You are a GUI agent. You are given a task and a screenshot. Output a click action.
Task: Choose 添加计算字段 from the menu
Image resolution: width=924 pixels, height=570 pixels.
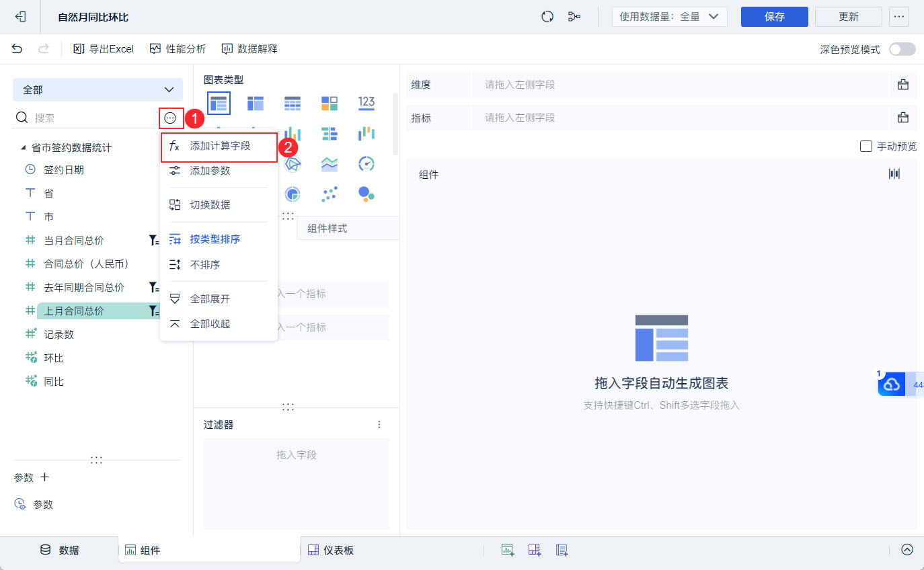(x=219, y=146)
